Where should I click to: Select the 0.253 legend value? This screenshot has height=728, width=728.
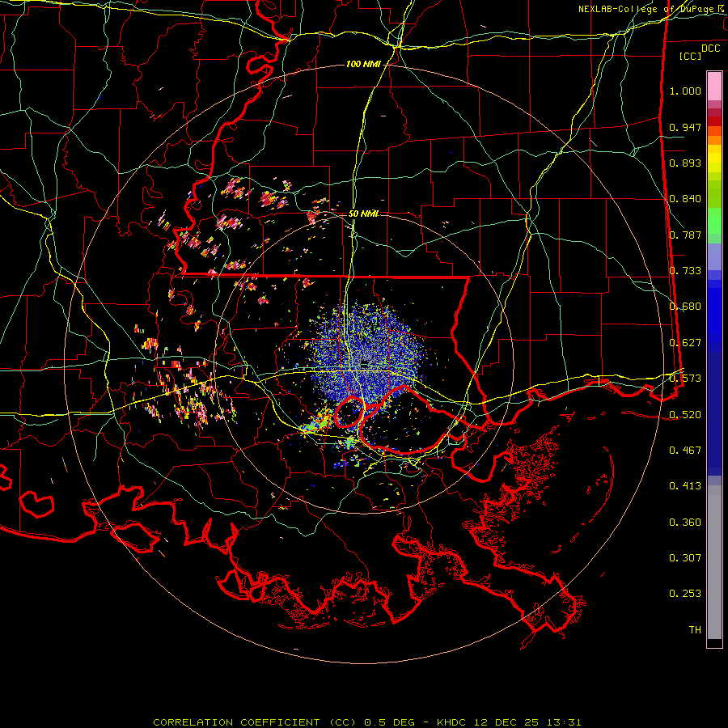coord(685,594)
